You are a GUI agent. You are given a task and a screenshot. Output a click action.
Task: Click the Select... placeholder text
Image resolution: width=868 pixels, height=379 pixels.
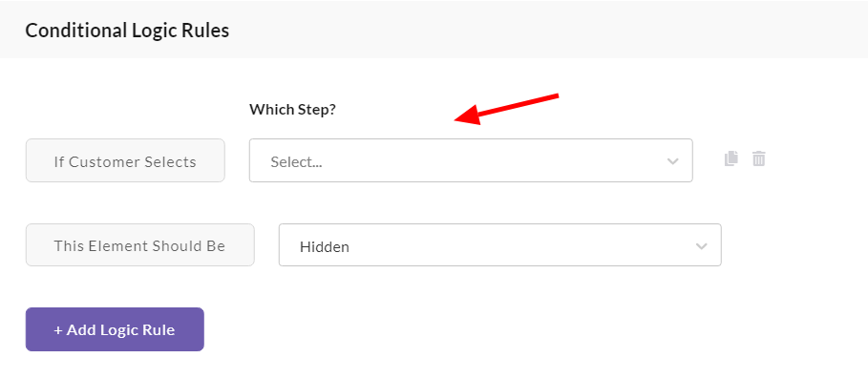pyautogui.click(x=296, y=162)
